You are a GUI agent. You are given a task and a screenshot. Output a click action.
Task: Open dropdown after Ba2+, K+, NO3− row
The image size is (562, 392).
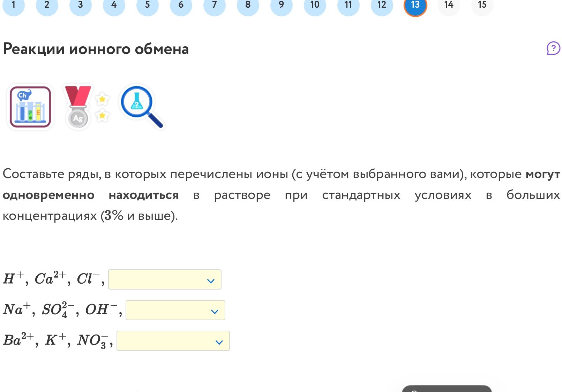(x=173, y=341)
